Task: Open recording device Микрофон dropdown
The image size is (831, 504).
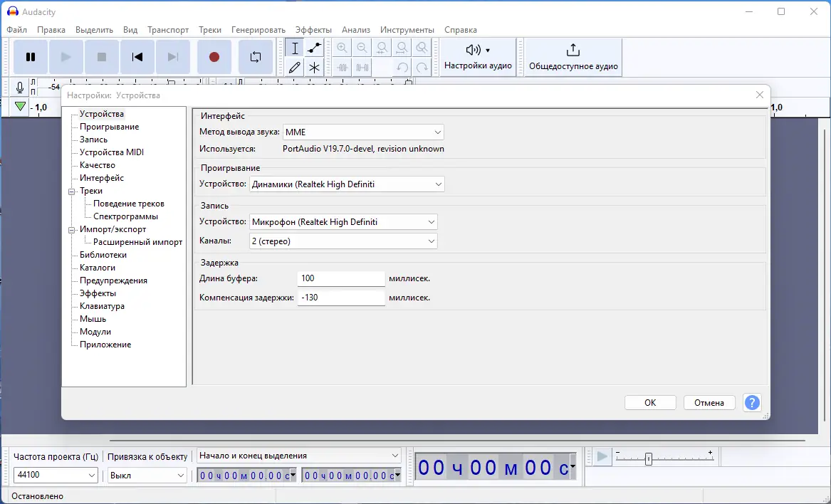Action: pos(343,222)
